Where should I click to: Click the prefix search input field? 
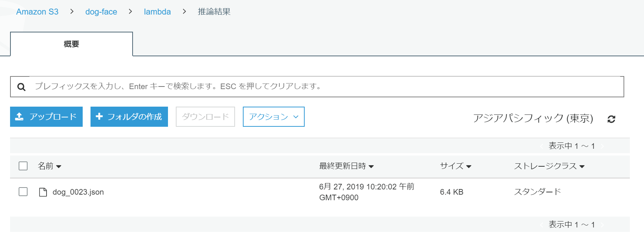324,87
